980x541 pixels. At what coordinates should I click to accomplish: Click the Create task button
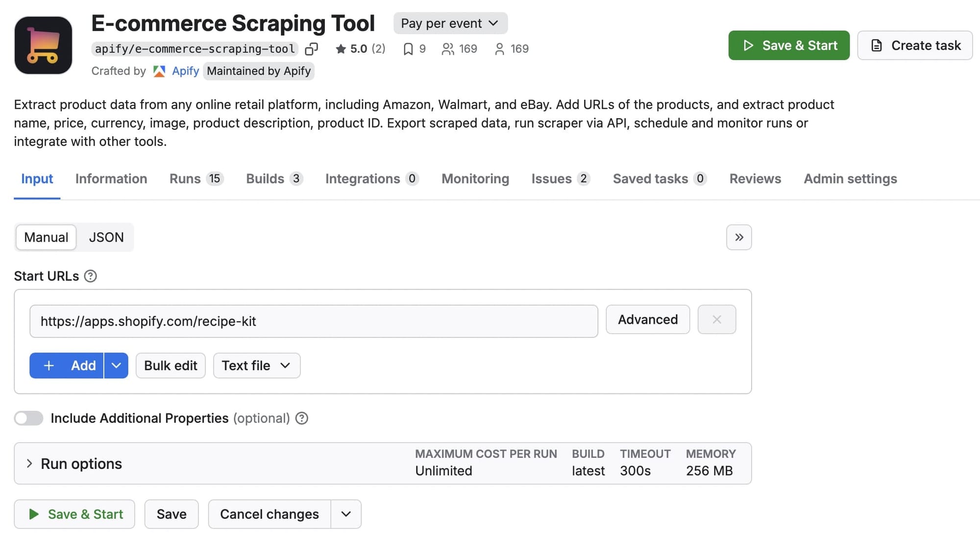click(914, 45)
